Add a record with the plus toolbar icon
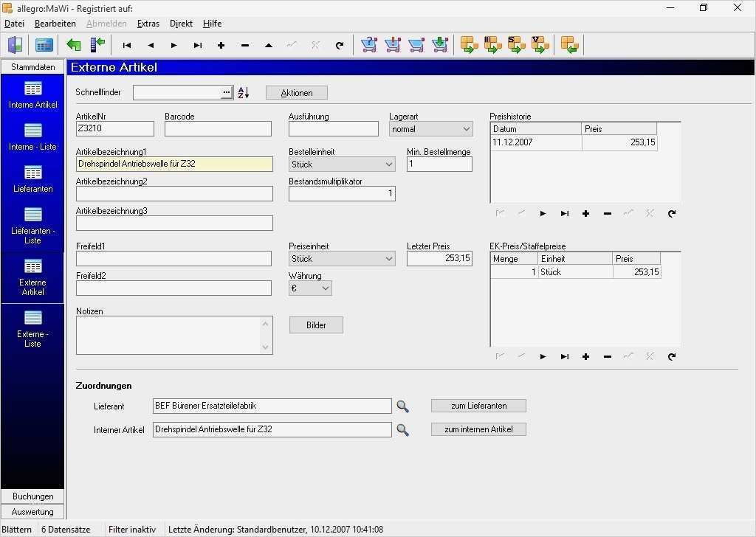The height and width of the screenshot is (537, 756). click(221, 45)
